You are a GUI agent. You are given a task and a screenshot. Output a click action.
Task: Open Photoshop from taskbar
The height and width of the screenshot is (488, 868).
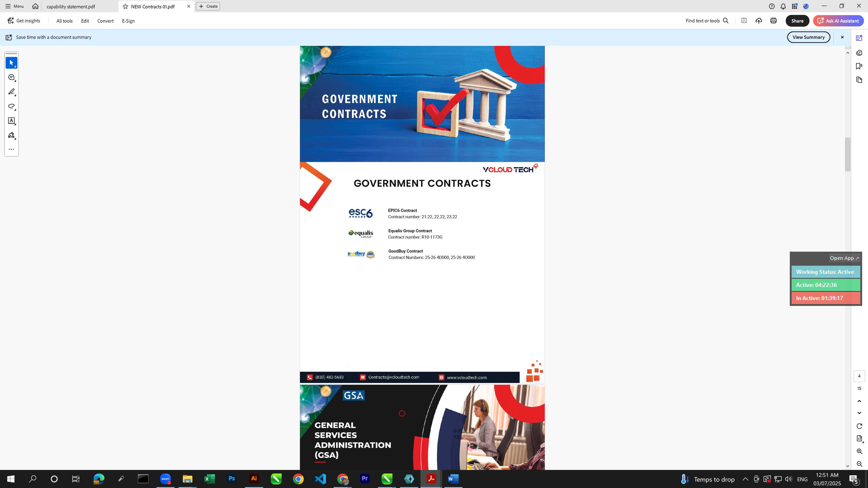tap(231, 479)
